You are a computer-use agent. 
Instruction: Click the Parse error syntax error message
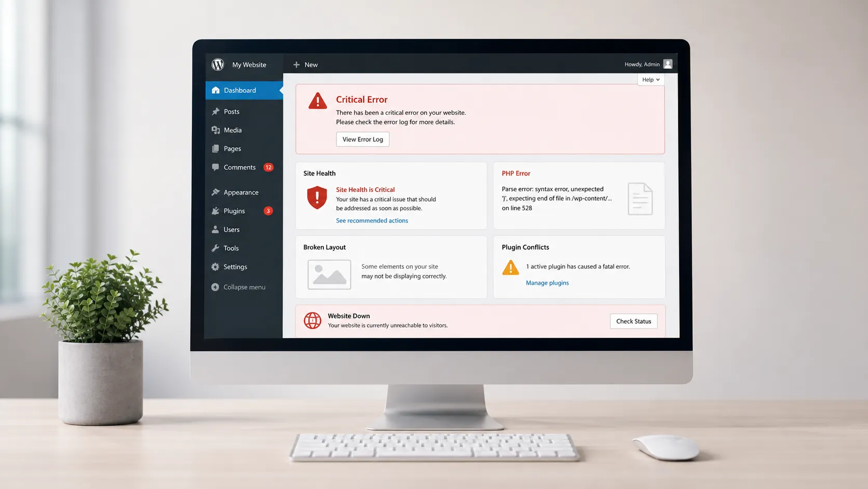(557, 199)
